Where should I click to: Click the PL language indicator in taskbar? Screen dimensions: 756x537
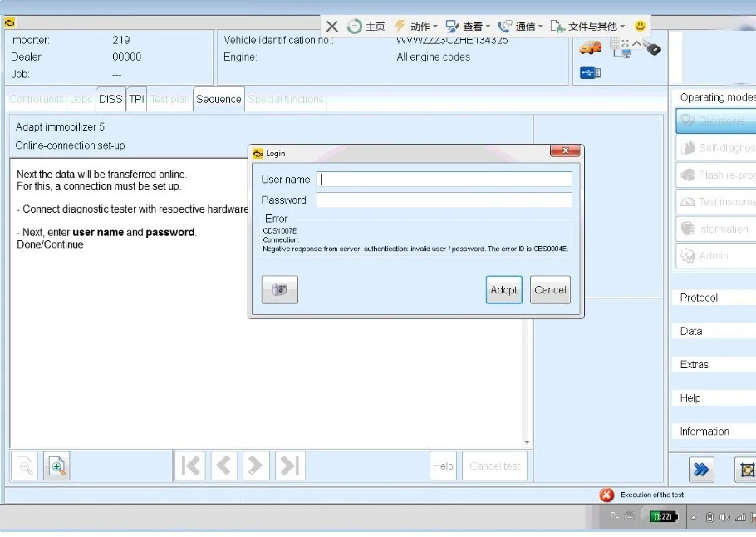click(x=614, y=515)
